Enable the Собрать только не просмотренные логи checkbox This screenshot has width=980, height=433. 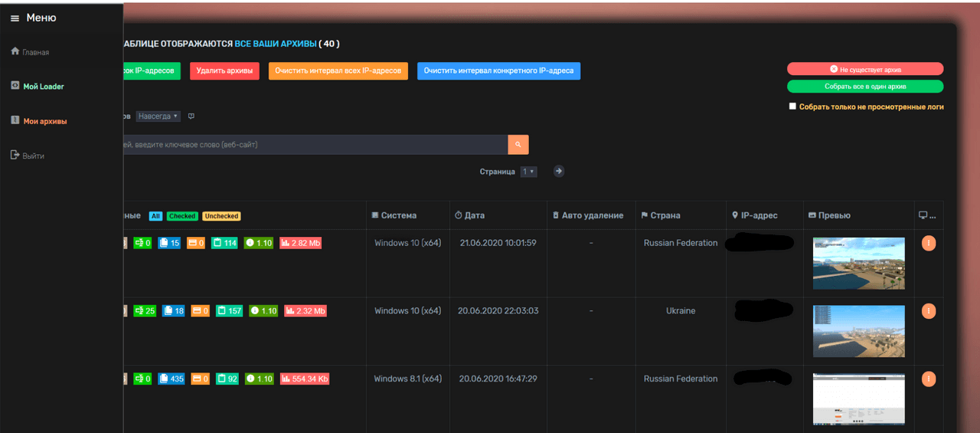(793, 107)
